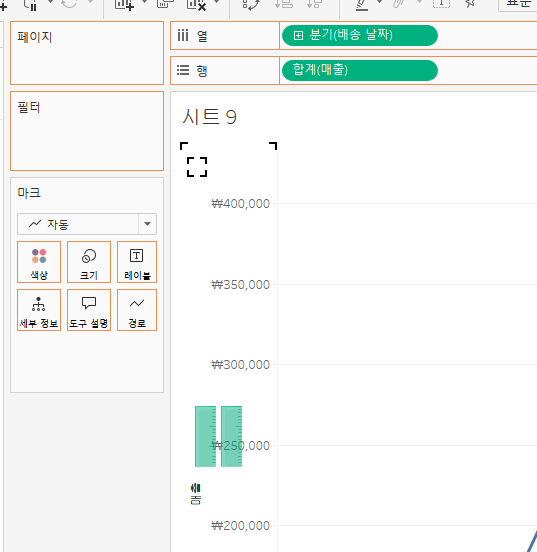Click the rows shelf icon next to 행

[x=183, y=70]
